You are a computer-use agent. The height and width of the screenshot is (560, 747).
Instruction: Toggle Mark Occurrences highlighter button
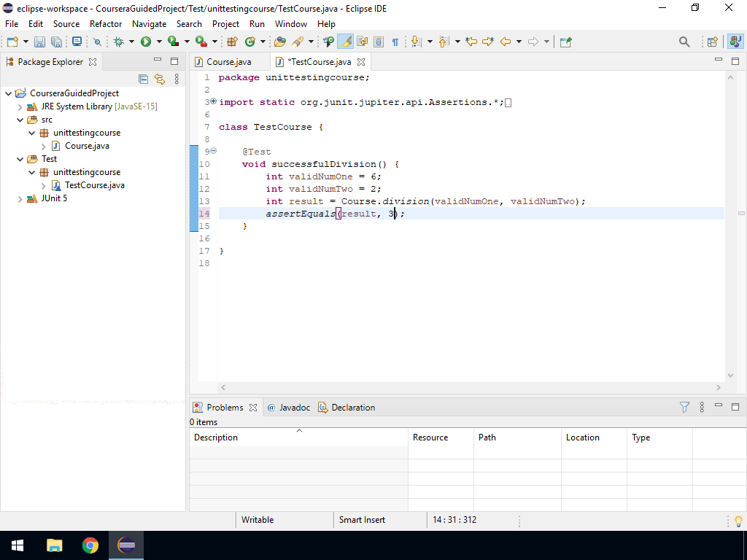click(345, 42)
